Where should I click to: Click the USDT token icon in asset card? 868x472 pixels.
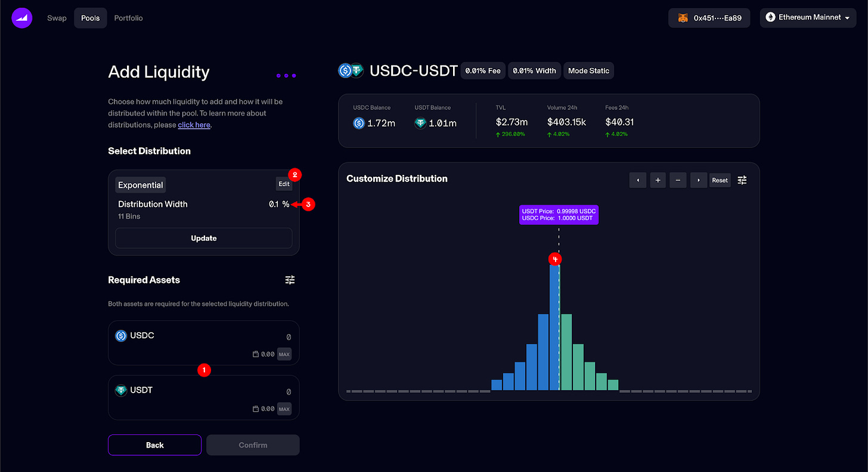click(121, 390)
